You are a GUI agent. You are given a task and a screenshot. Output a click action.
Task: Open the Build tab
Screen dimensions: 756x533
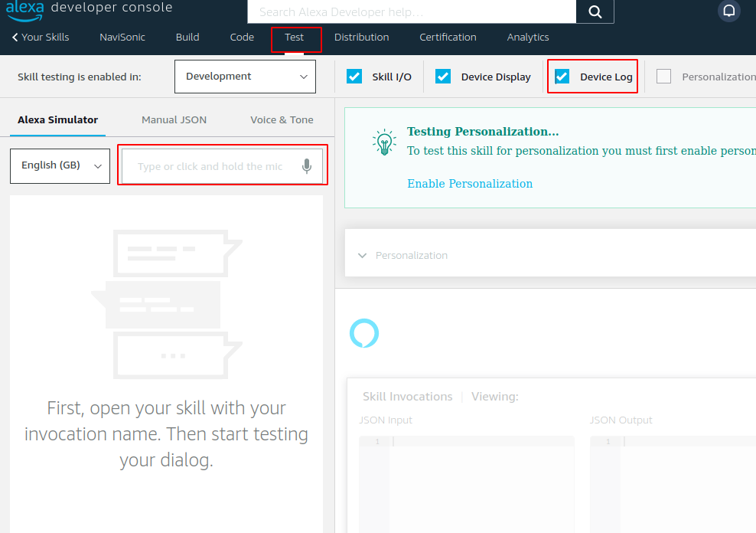tap(187, 37)
